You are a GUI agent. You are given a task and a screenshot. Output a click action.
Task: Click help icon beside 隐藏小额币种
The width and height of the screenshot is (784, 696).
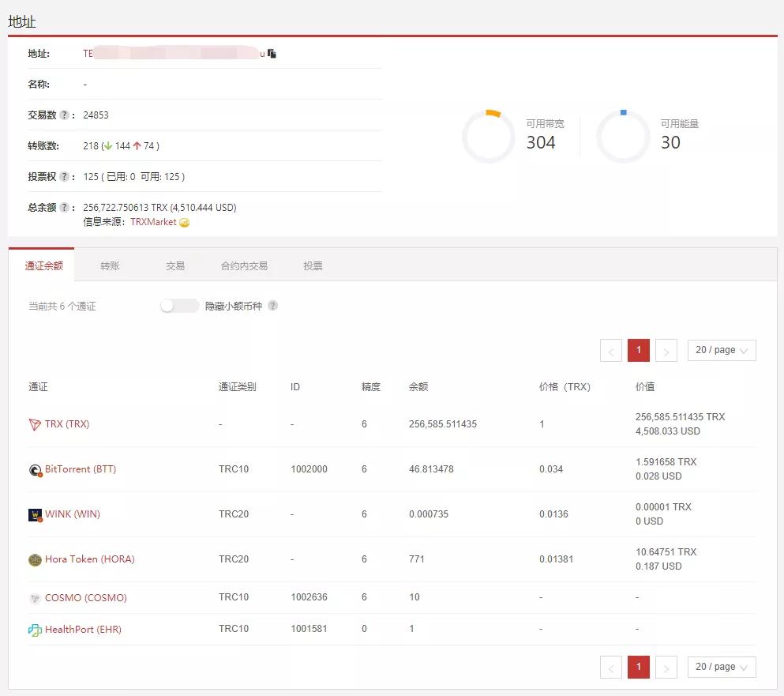[272, 306]
